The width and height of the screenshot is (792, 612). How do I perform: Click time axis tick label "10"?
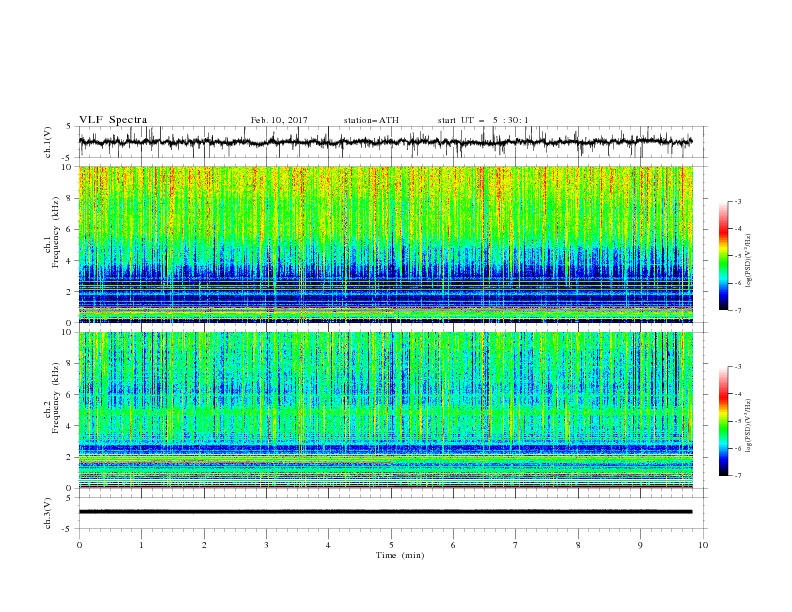coord(703,545)
